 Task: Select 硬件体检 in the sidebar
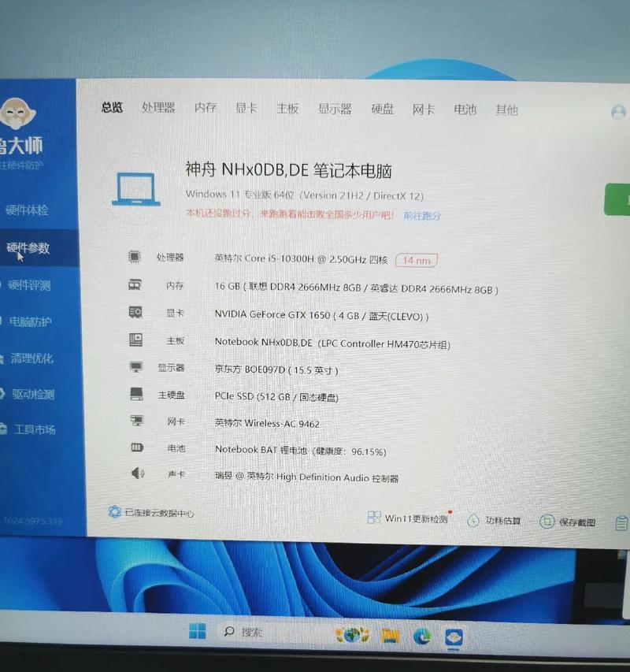click(x=27, y=210)
